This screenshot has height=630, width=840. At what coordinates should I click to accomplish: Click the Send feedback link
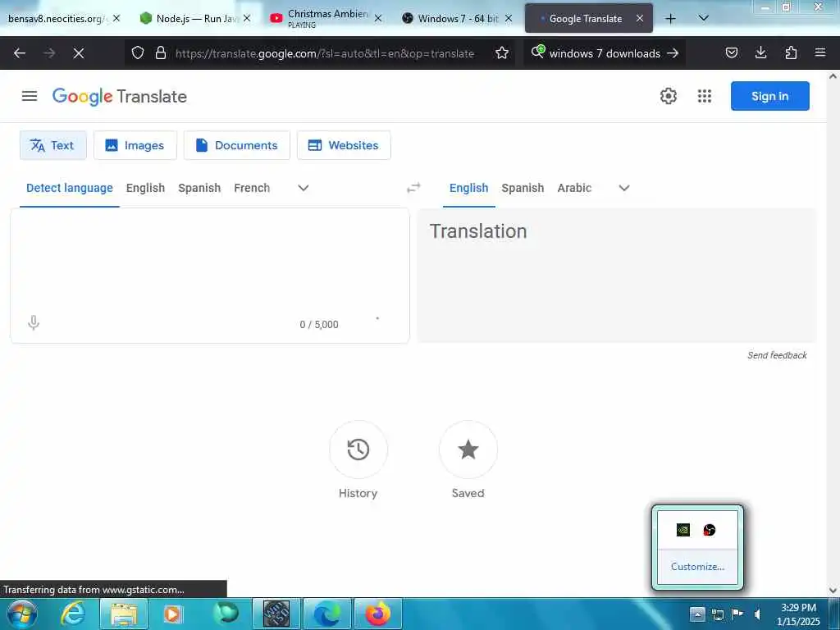(777, 355)
